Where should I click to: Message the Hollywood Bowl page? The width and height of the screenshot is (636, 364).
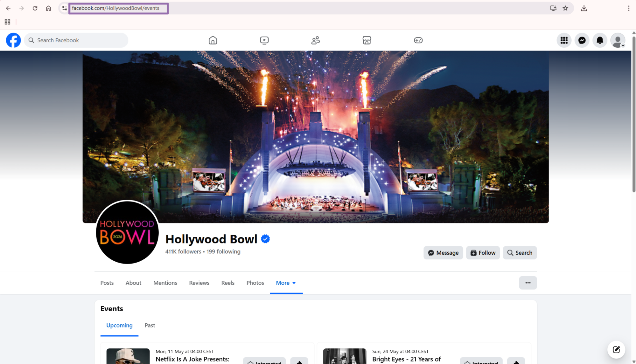[x=443, y=253]
